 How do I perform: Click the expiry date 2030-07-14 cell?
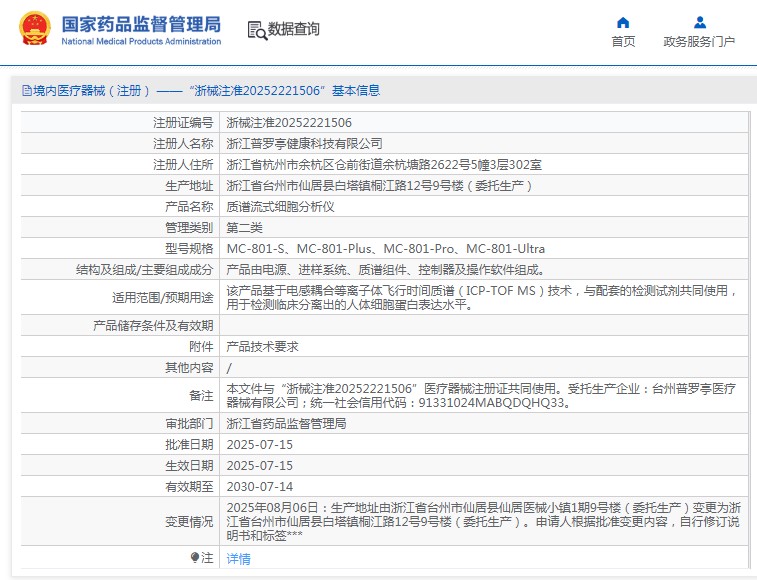point(260,486)
